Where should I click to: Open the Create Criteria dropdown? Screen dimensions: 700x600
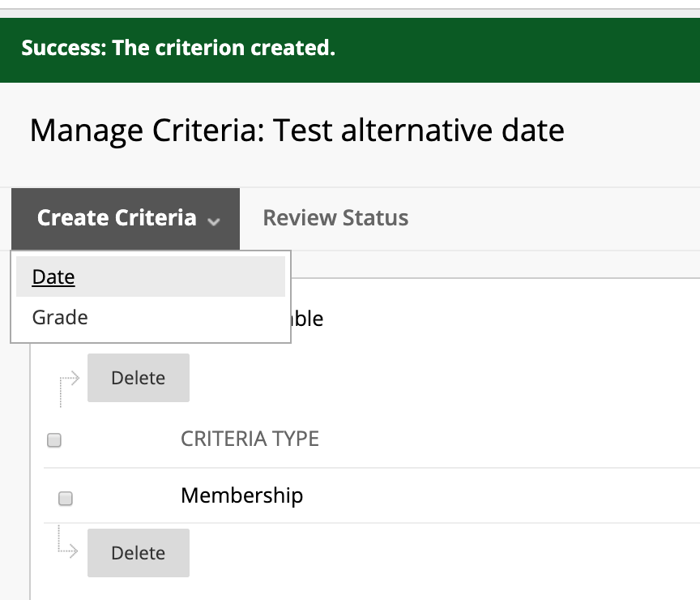[x=126, y=218]
